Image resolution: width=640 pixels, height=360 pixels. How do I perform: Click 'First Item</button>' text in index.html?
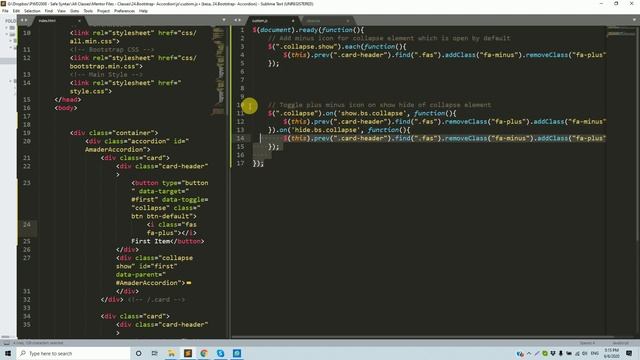click(168, 241)
